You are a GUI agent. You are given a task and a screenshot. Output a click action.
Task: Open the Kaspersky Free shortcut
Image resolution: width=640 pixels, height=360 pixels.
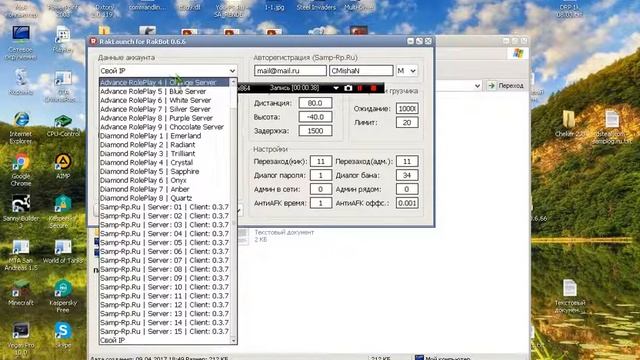pyautogui.click(x=63, y=297)
